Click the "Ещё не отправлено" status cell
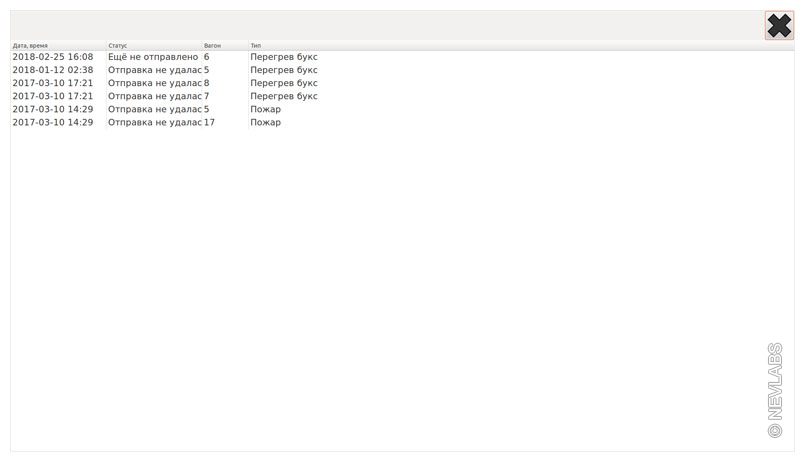 153,57
